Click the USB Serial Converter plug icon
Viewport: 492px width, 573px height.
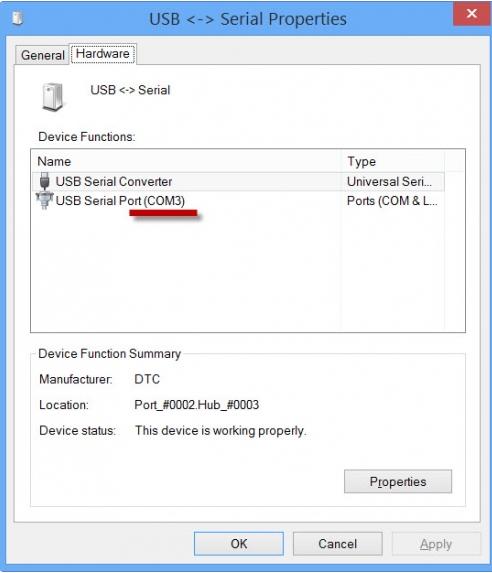[45, 181]
